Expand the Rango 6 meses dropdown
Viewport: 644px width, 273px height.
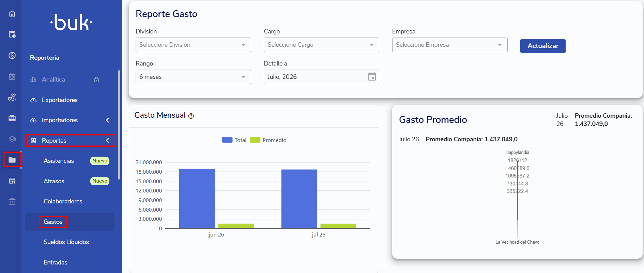pyautogui.click(x=193, y=77)
